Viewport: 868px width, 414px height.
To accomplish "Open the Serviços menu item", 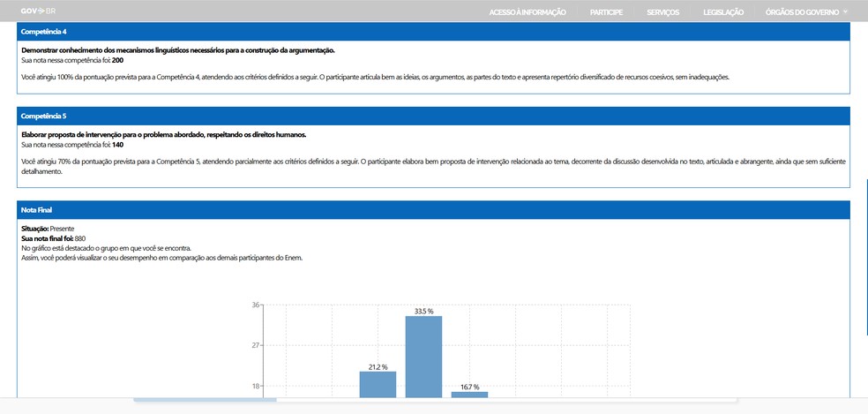I will click(662, 12).
